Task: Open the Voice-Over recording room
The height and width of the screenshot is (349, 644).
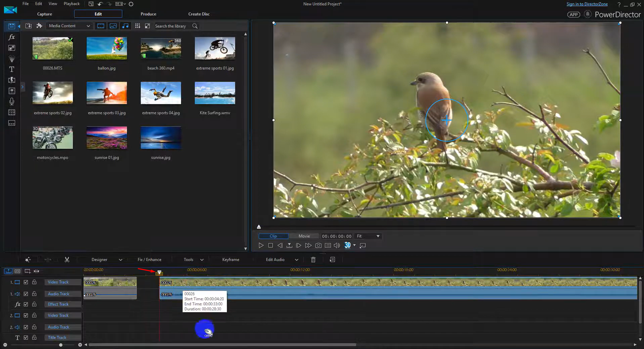Action: click(x=11, y=101)
